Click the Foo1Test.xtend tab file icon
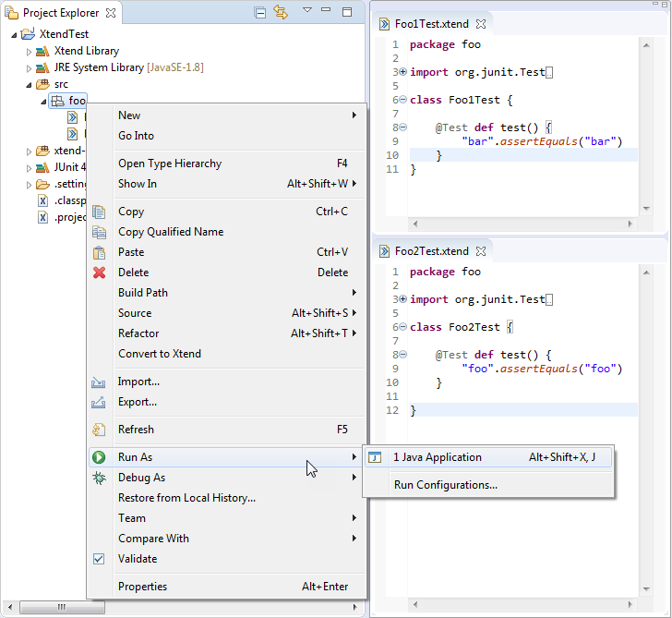This screenshot has height=618, width=672. tap(384, 24)
